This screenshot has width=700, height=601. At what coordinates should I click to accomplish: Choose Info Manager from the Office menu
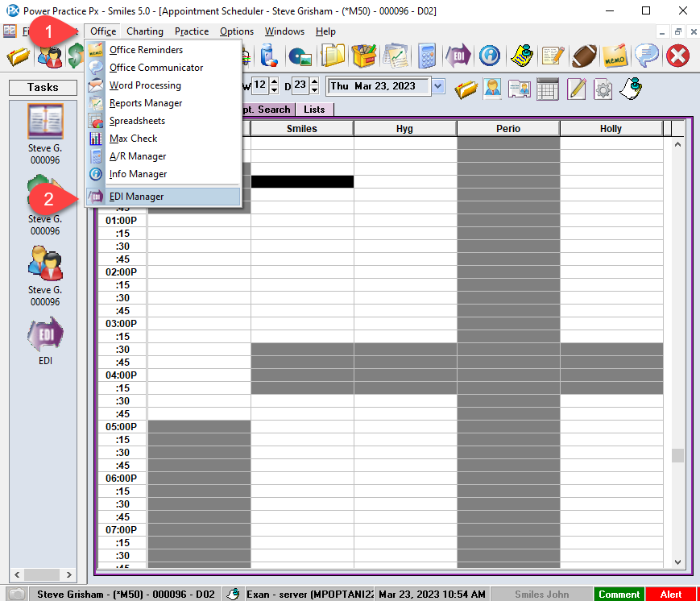coord(164,174)
